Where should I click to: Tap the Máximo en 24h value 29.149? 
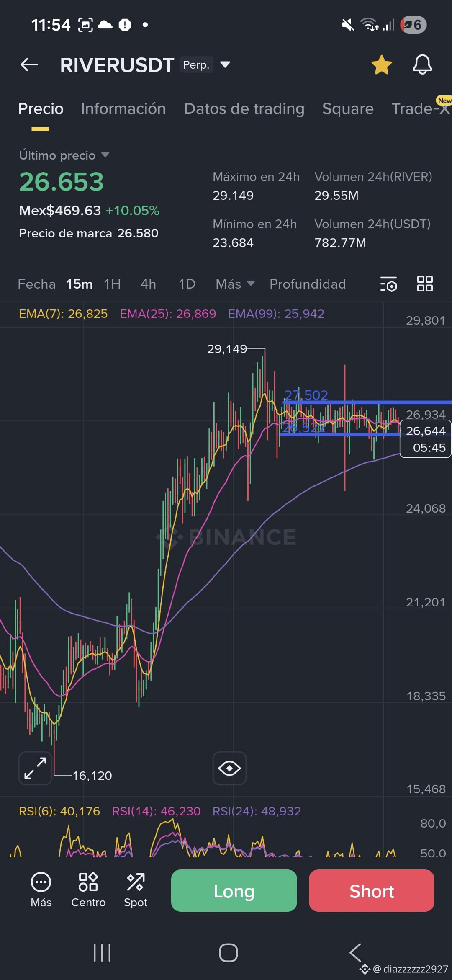(233, 195)
